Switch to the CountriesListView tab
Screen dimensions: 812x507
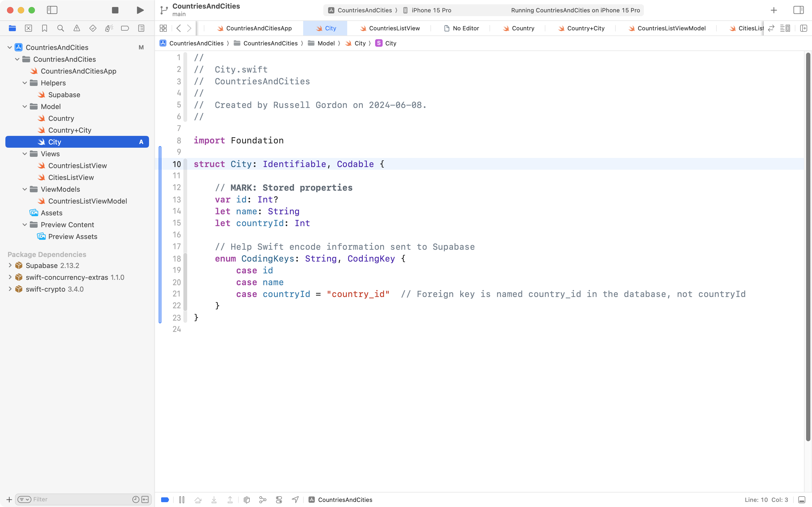click(394, 28)
